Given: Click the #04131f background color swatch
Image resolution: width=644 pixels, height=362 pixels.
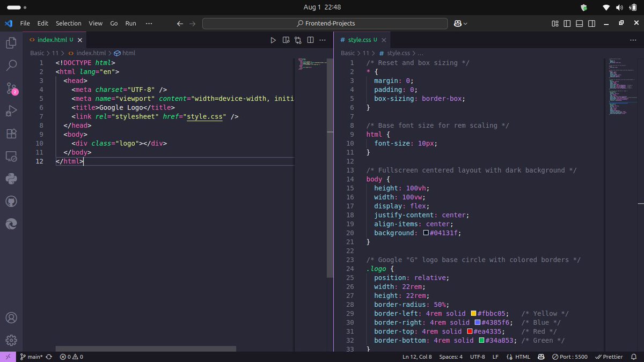Looking at the screenshot, I should 426,233.
